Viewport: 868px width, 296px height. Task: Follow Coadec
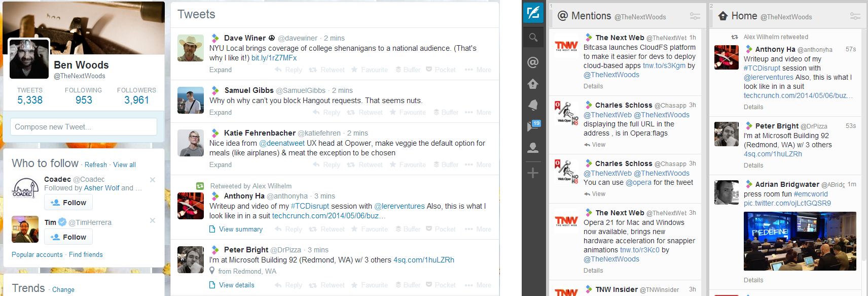tap(68, 203)
